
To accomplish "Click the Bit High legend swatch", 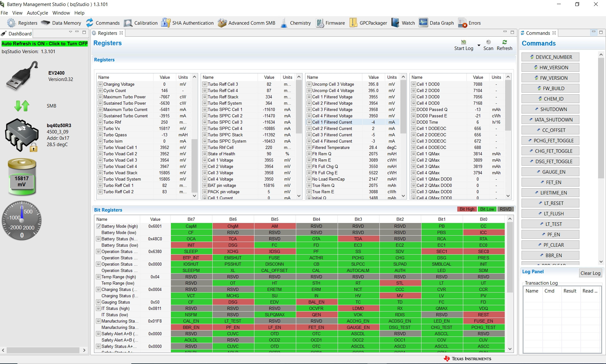I will [x=467, y=209].
